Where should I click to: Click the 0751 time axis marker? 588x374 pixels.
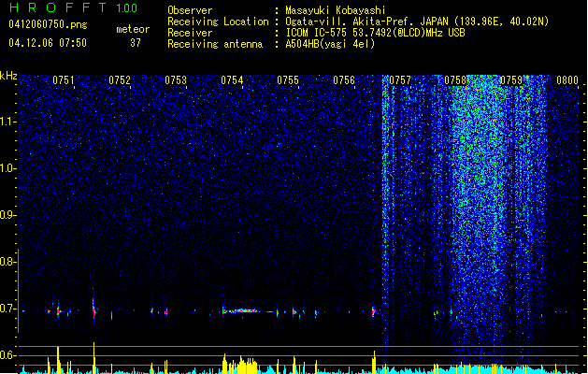(63, 80)
